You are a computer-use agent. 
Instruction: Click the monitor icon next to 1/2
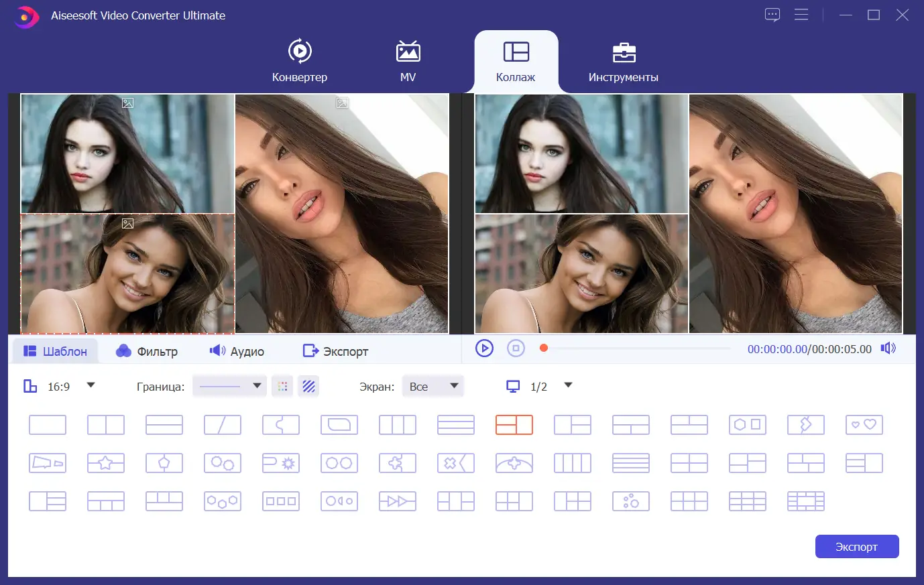tap(513, 387)
